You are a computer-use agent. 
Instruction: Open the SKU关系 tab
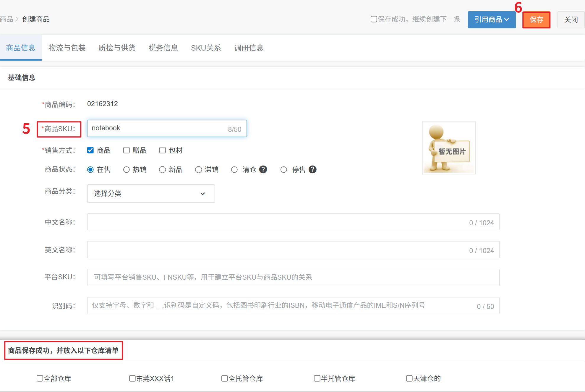point(206,48)
